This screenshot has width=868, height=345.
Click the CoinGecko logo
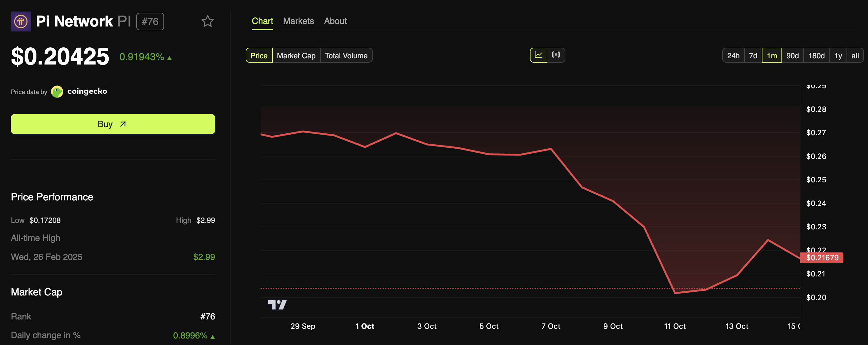click(57, 92)
